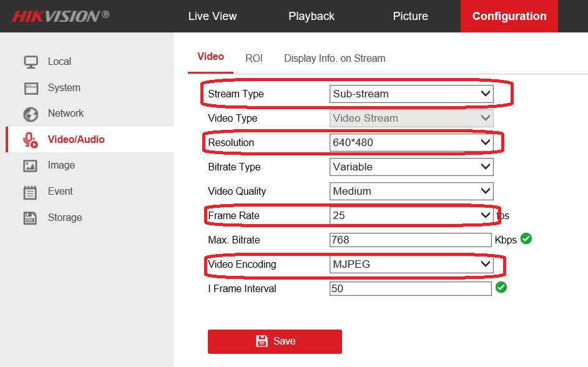Viewport: 588px width, 367px height.
Task: Click green checkmark next to I Frame Interval
Action: (501, 287)
